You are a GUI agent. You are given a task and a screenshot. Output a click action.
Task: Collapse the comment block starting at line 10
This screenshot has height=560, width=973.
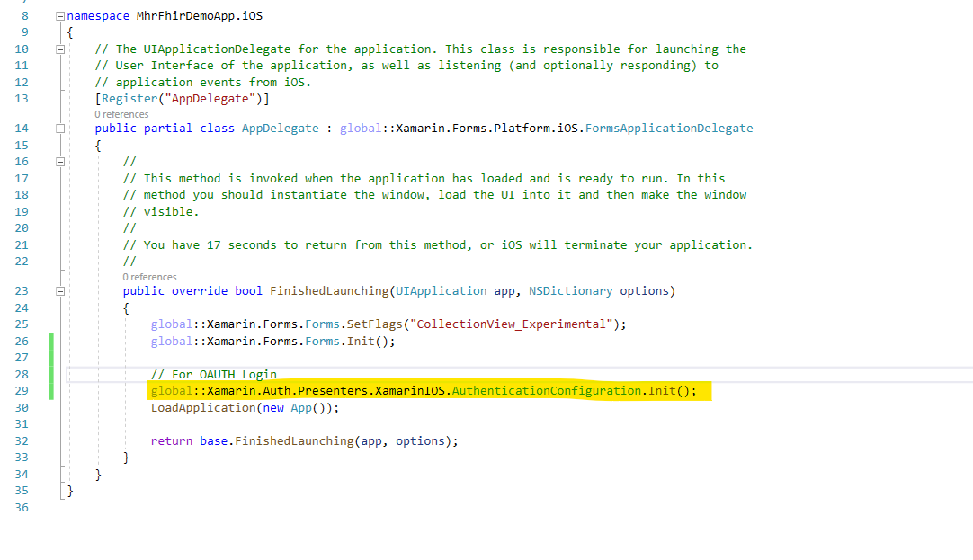(58, 49)
